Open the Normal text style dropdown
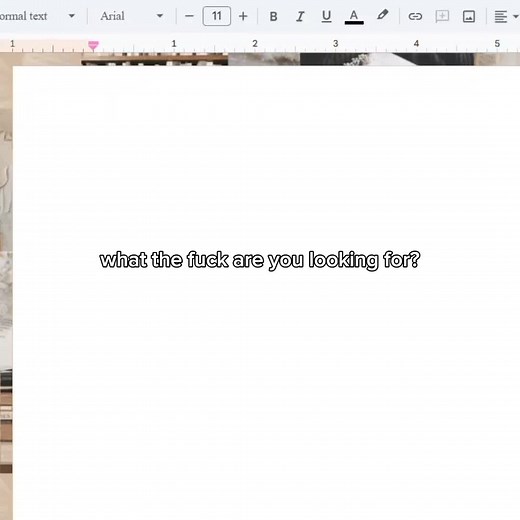 (37, 16)
